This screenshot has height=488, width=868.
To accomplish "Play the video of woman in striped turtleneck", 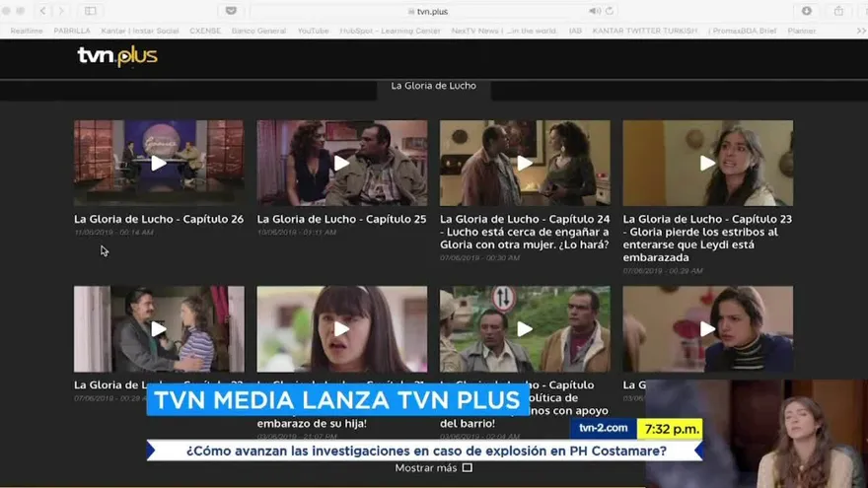I will coord(707,329).
